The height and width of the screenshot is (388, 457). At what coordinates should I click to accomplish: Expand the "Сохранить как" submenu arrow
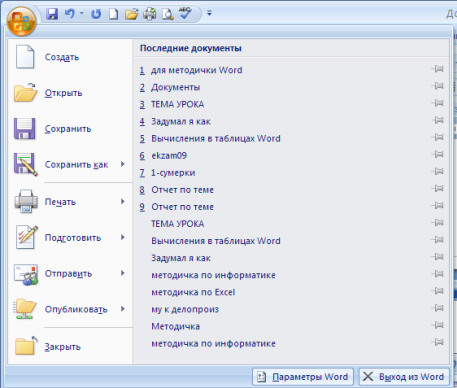coord(123,164)
